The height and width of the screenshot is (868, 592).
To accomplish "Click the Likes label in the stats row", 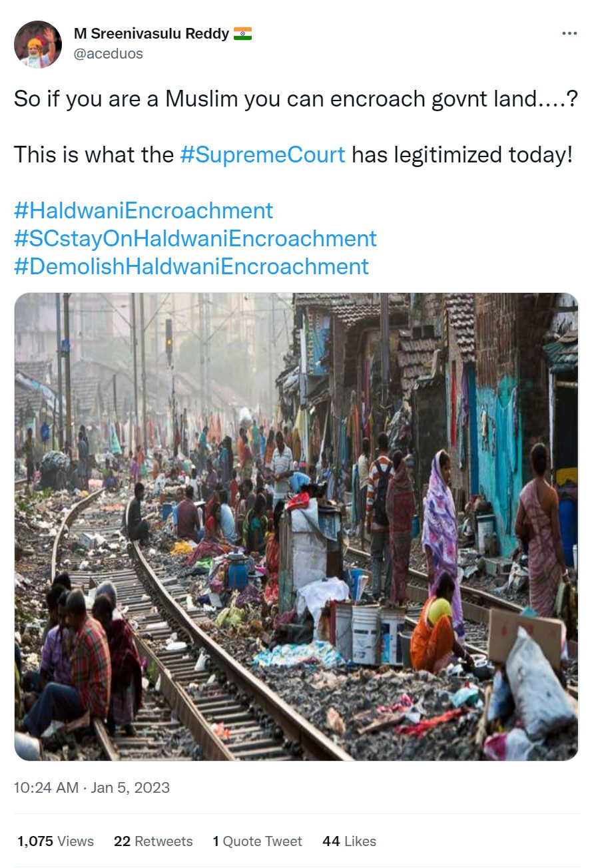I will coord(360,841).
